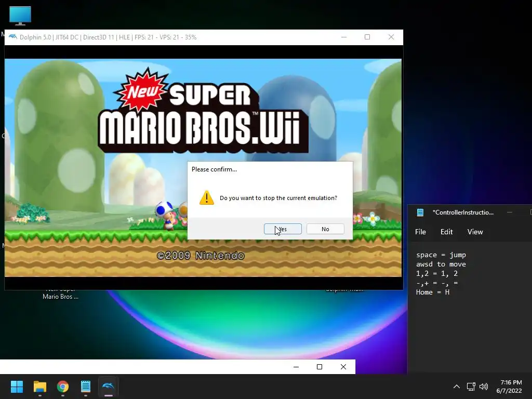Screen dimensions: 532x399
Task: Show hidden tray icons chevron
Action: [x=457, y=387]
